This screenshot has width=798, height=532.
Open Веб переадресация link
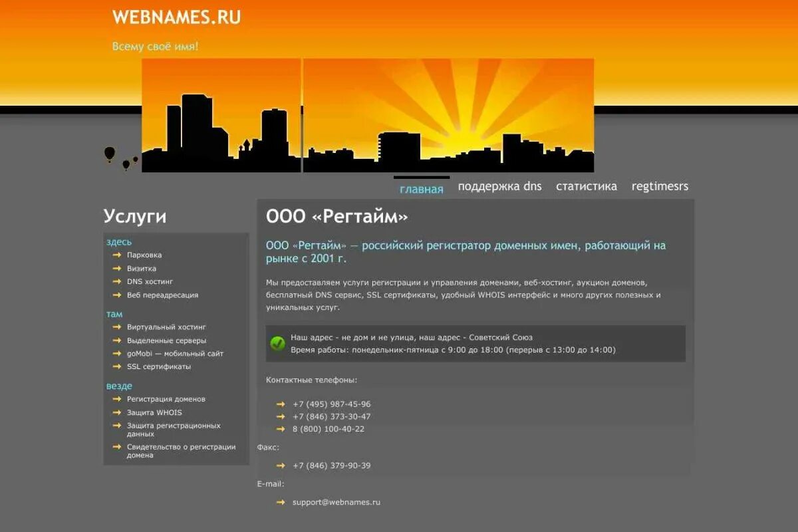point(162,295)
